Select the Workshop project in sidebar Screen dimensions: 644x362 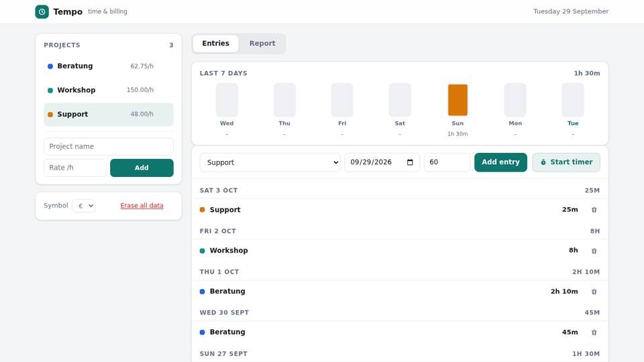(109, 90)
